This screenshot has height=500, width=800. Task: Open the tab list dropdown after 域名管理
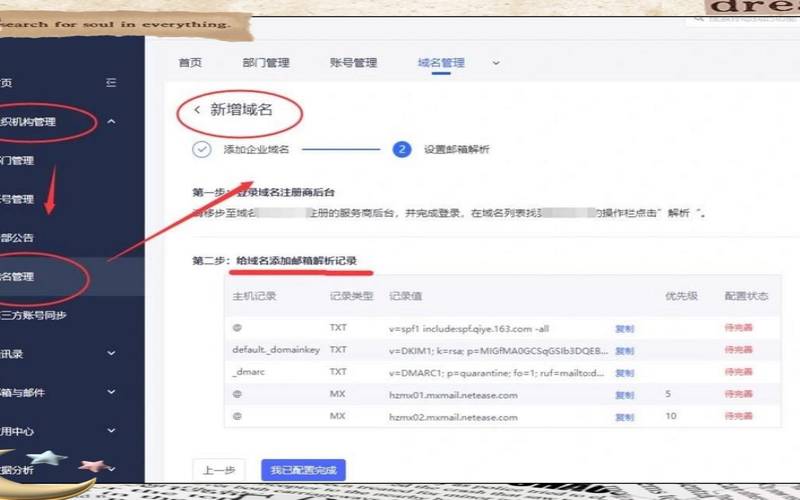click(496, 63)
